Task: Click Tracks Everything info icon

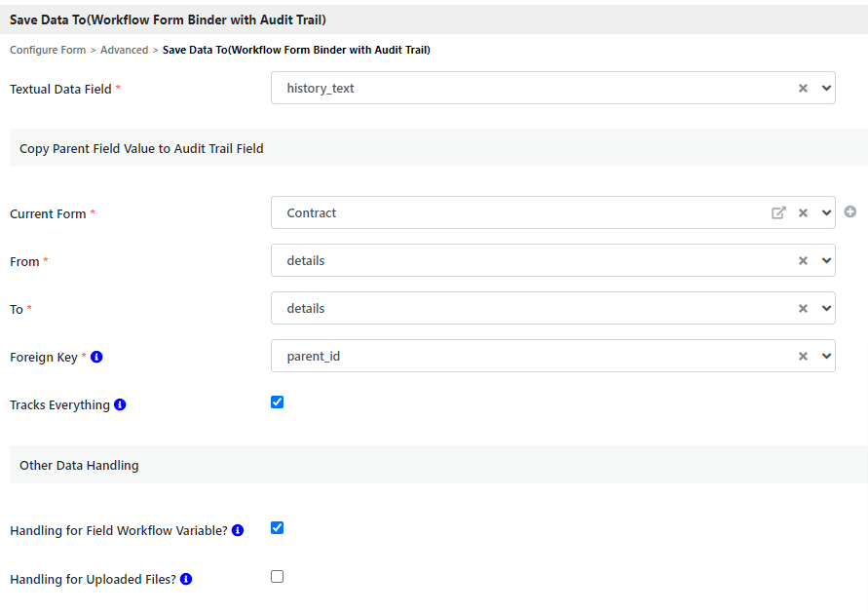Action: pyautogui.click(x=120, y=404)
